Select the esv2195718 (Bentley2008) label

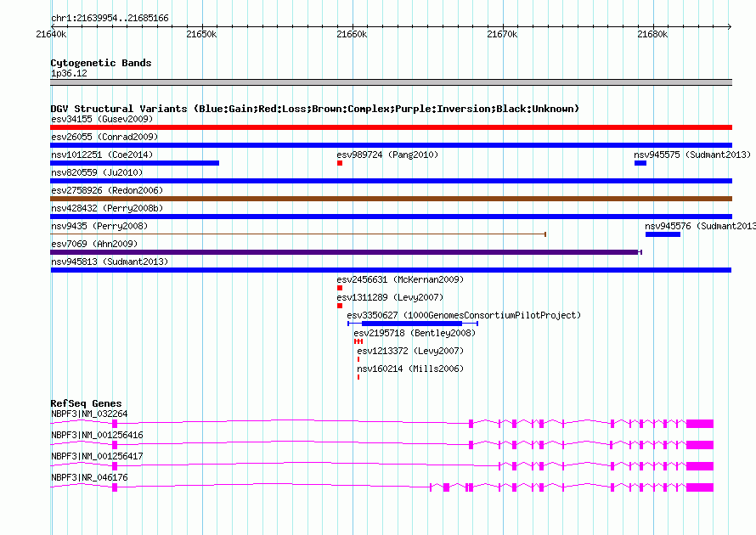(415, 333)
